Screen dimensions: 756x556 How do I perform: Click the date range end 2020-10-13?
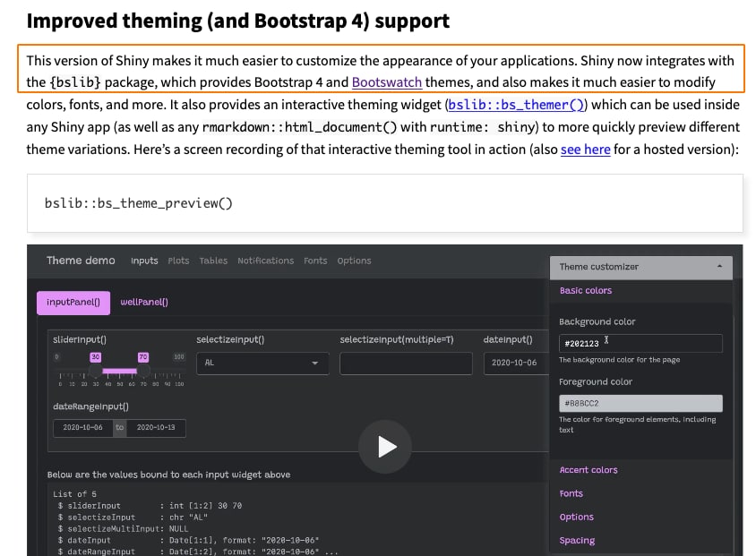point(156,428)
